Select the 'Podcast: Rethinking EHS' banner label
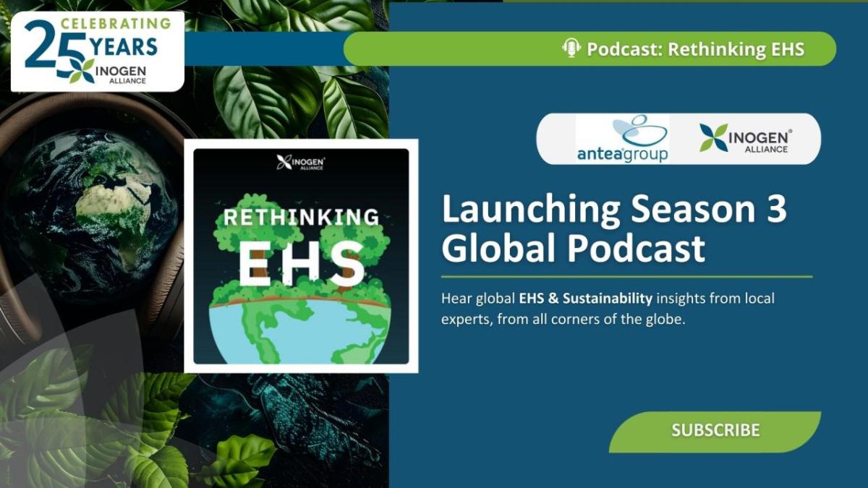868x488 pixels. pyautogui.click(x=695, y=49)
